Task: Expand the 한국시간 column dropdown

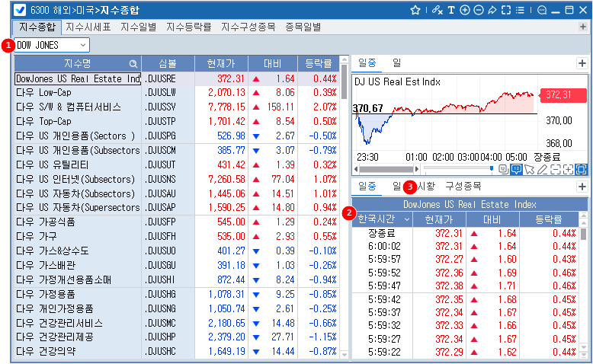Action: [x=406, y=219]
